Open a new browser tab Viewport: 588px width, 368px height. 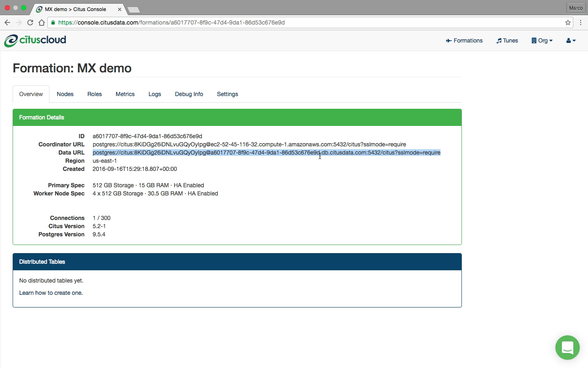tap(134, 9)
